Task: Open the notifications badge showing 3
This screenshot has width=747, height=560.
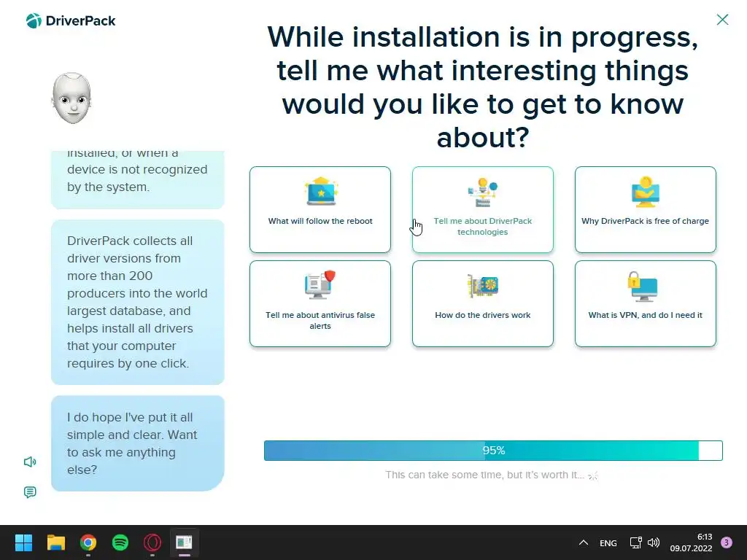Action: point(727,542)
